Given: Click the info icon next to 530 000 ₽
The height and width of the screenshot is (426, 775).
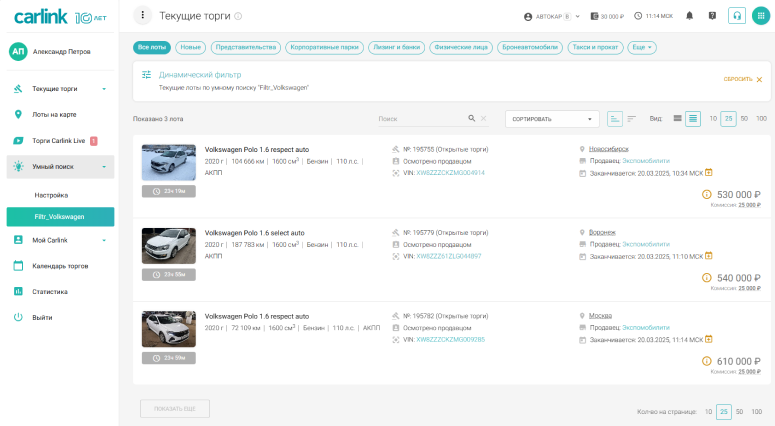Looking at the screenshot, I should click(707, 194).
